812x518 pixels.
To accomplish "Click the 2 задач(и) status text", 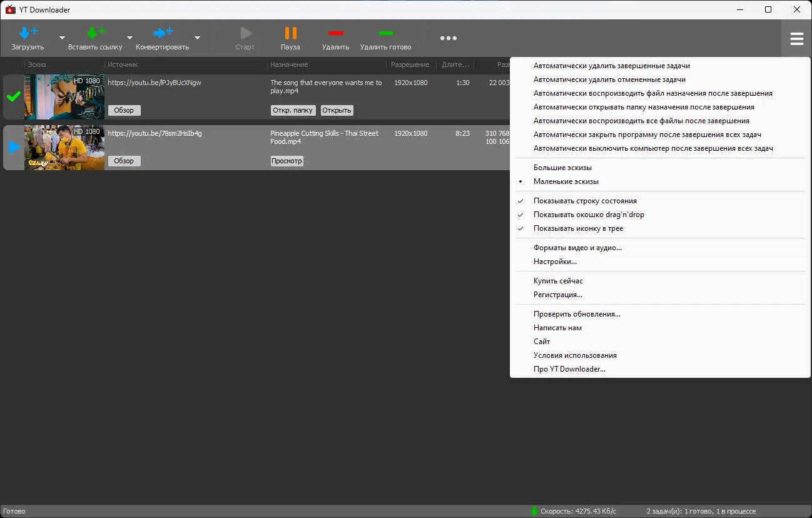I will [x=701, y=511].
